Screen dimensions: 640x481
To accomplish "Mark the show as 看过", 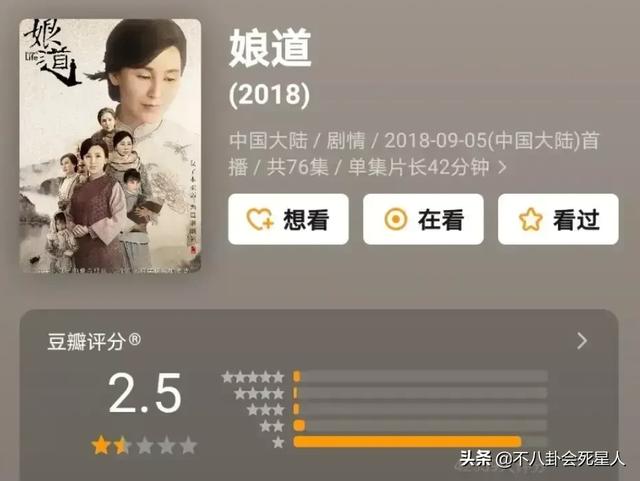I will (x=558, y=219).
